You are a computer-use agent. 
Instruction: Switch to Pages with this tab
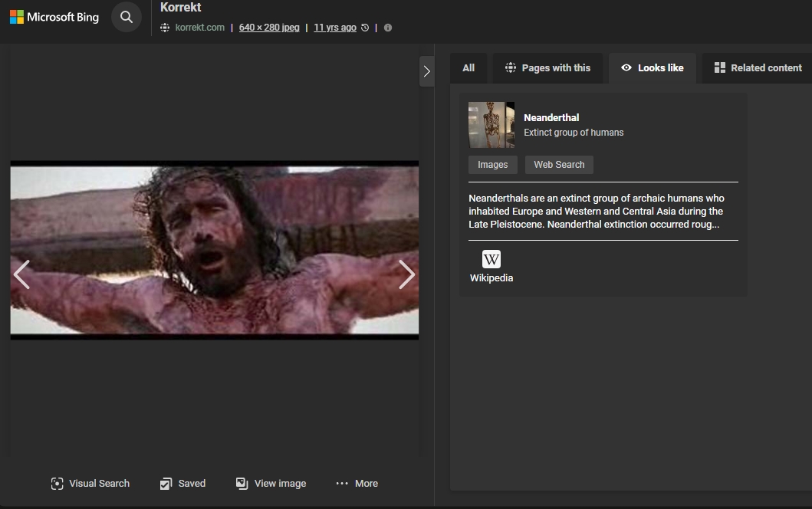[x=548, y=67]
